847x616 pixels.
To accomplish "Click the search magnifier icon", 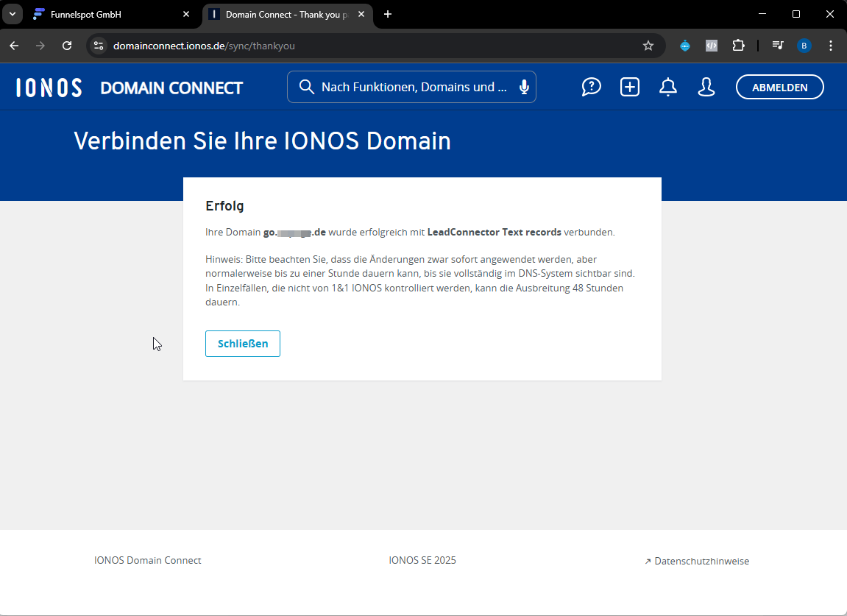I will pyautogui.click(x=306, y=87).
